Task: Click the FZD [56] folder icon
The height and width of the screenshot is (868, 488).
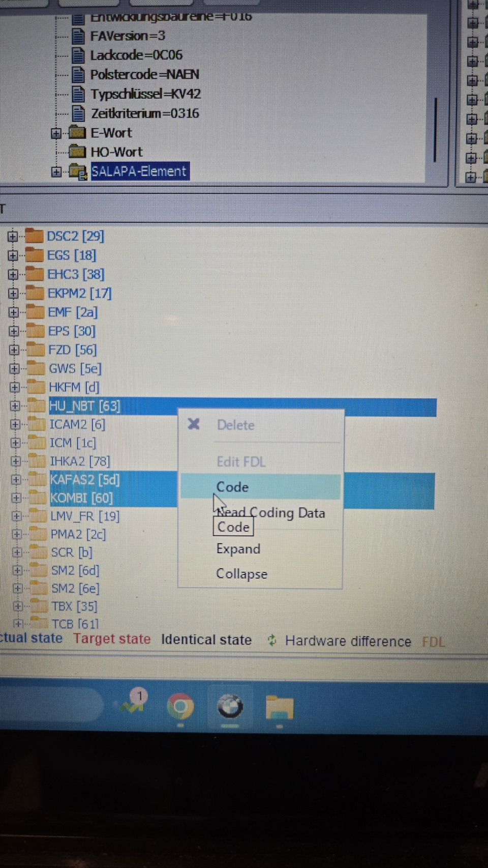Action: tap(36, 350)
